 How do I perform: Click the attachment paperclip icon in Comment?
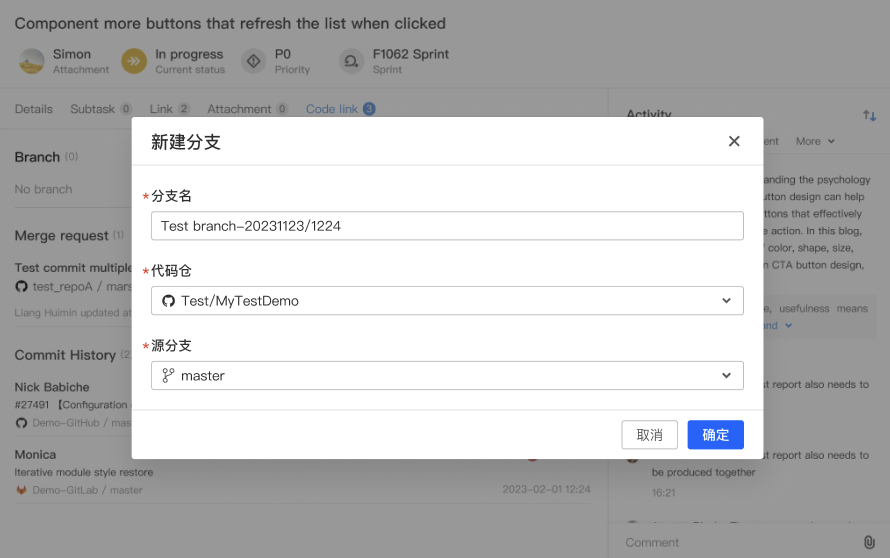(x=869, y=542)
